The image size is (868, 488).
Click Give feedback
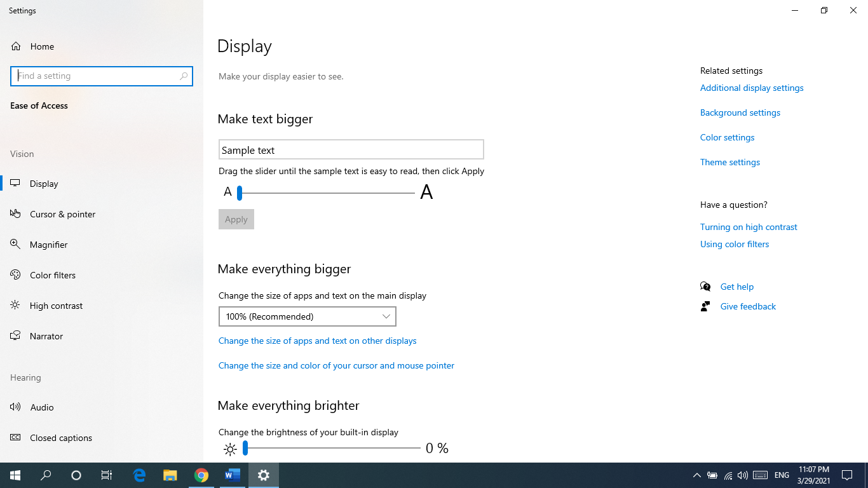[748, 306]
